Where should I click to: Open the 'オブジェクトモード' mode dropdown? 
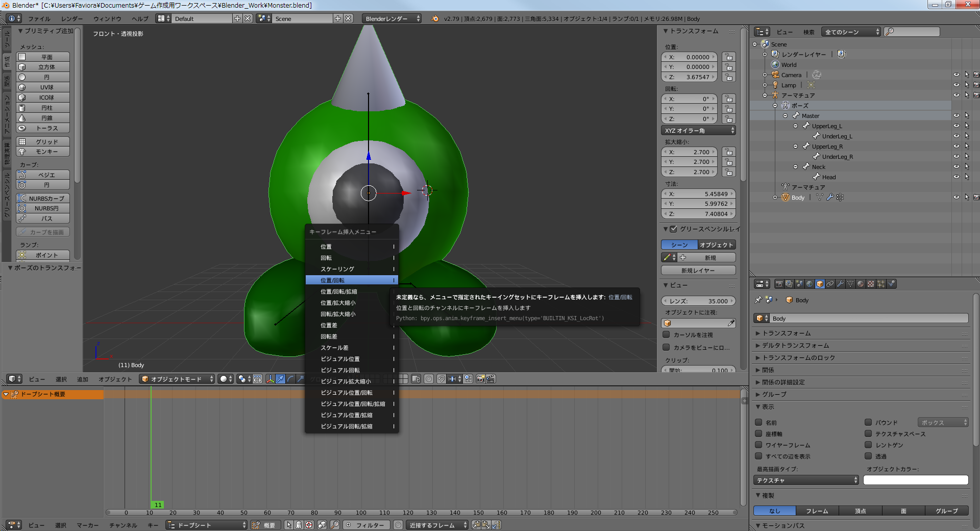click(177, 379)
